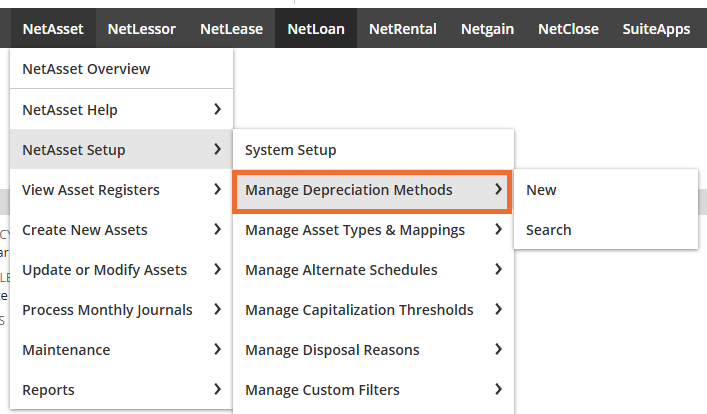The width and height of the screenshot is (707, 414).
Task: Open Manage Alternate Schedules entry
Action: coord(373,270)
